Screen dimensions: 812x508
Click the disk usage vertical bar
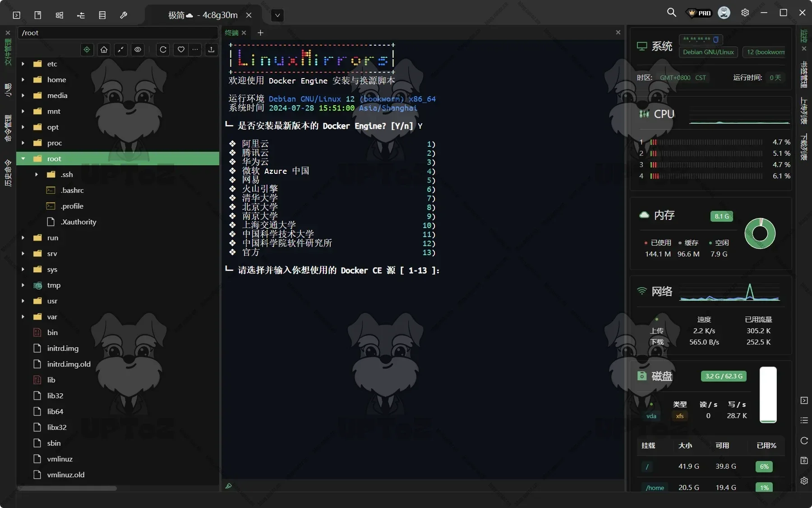pos(768,395)
